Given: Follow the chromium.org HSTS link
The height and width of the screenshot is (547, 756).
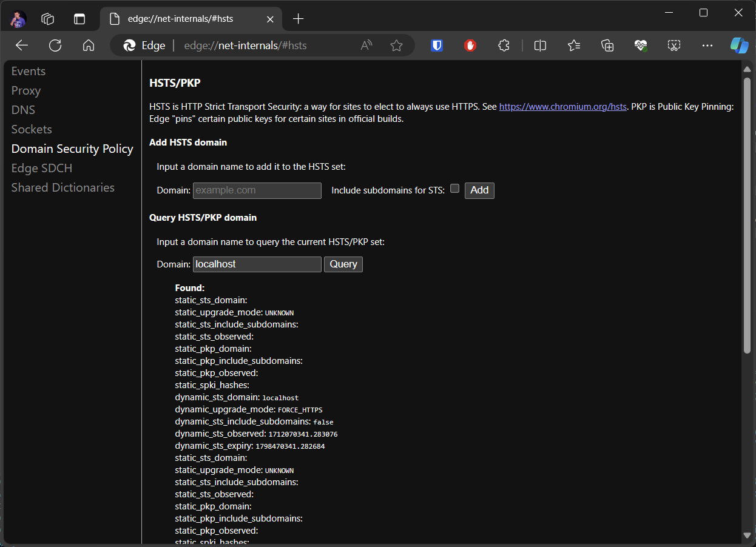Looking at the screenshot, I should pos(562,106).
